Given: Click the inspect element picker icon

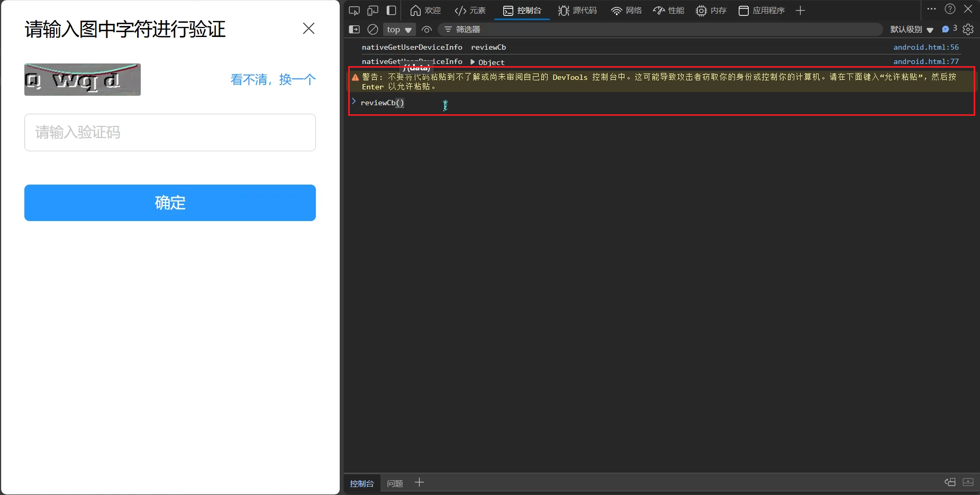Looking at the screenshot, I should 355,11.
